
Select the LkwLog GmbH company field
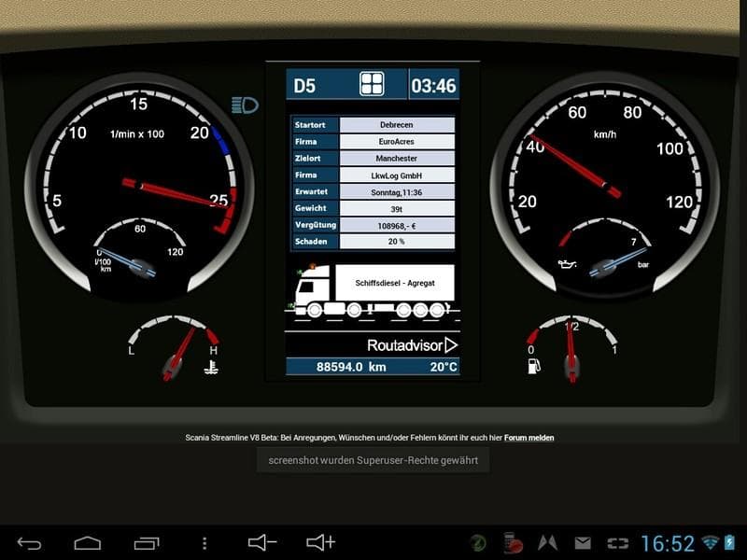tap(396, 175)
